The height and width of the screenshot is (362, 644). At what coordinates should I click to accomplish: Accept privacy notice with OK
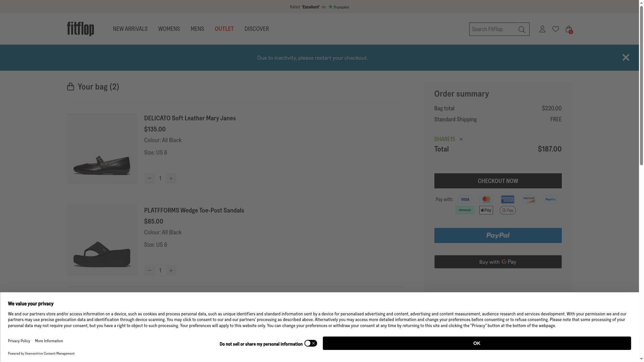[x=477, y=343]
